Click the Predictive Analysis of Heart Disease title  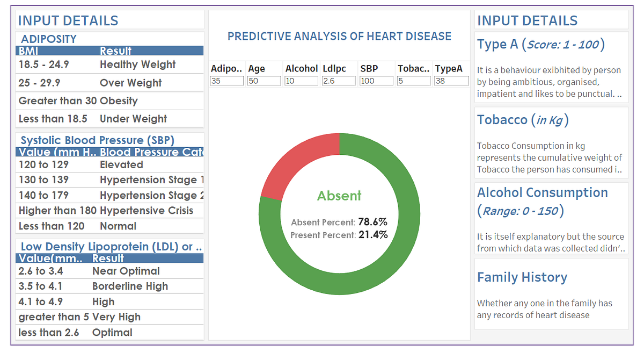click(x=339, y=37)
